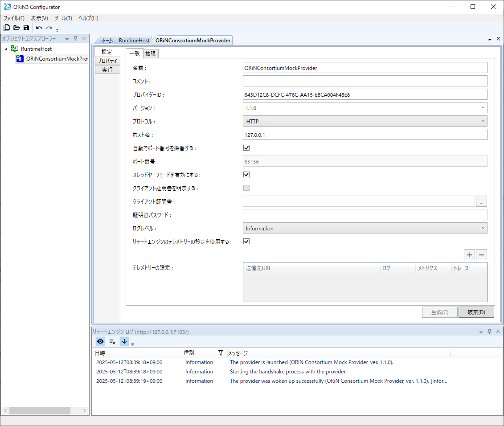Toggle the log watch eye icon
The height and width of the screenshot is (426, 504).
point(100,341)
